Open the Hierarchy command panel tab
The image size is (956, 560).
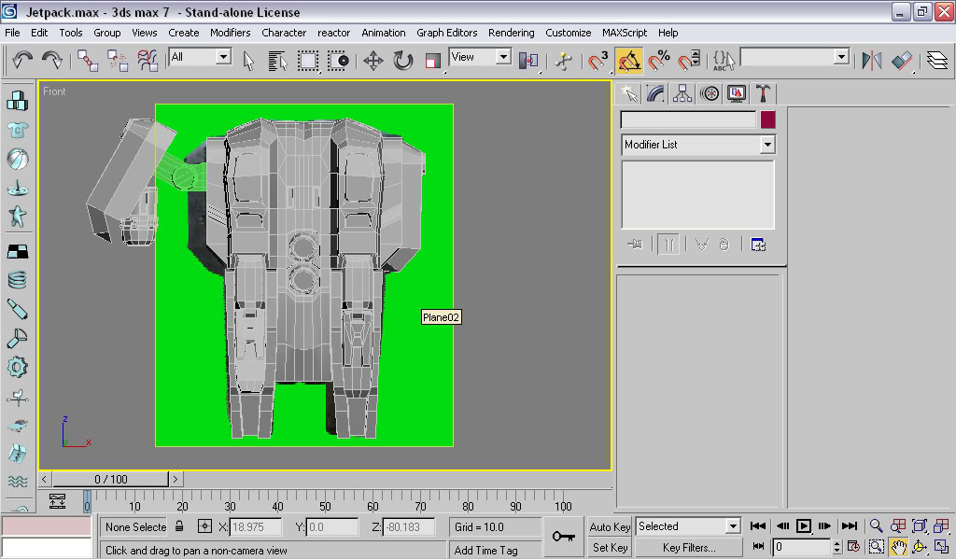682,93
